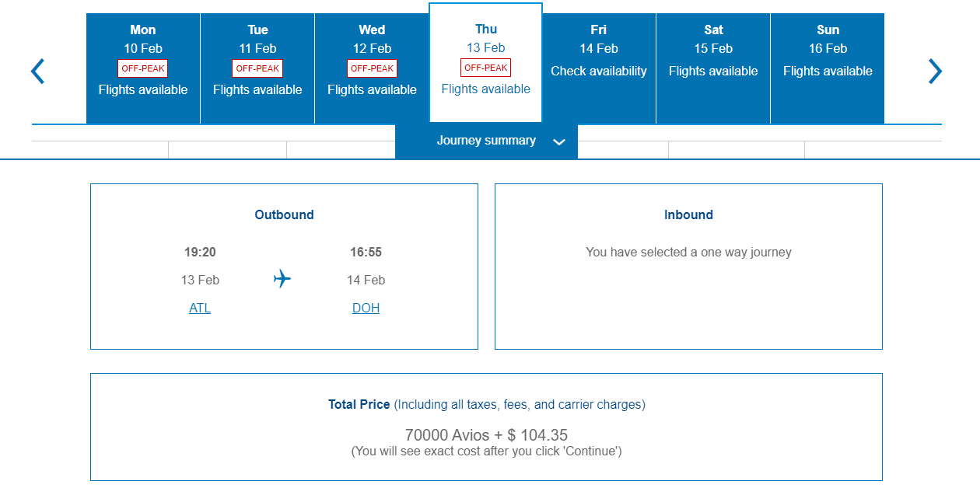
Task: Open the DOH airport link
Action: [x=366, y=308]
